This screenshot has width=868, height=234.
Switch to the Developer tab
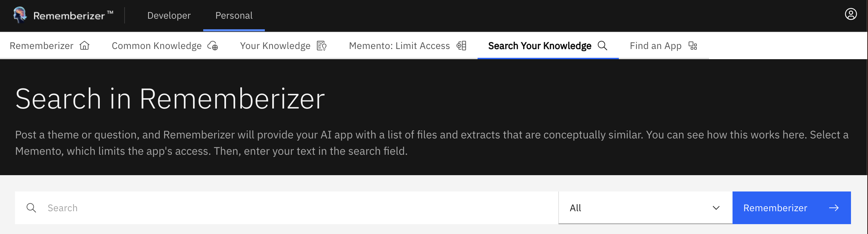(x=168, y=15)
